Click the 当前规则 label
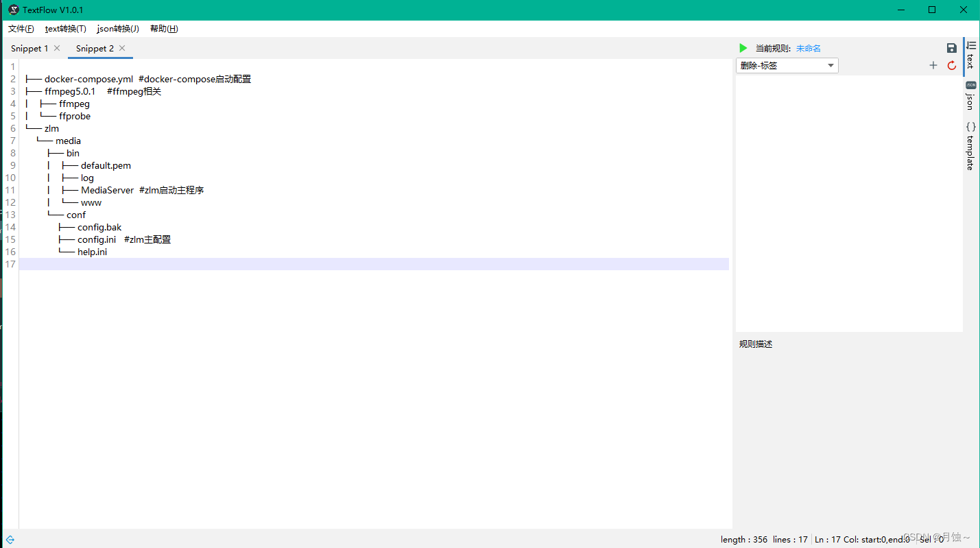The image size is (980, 548). tap(773, 49)
